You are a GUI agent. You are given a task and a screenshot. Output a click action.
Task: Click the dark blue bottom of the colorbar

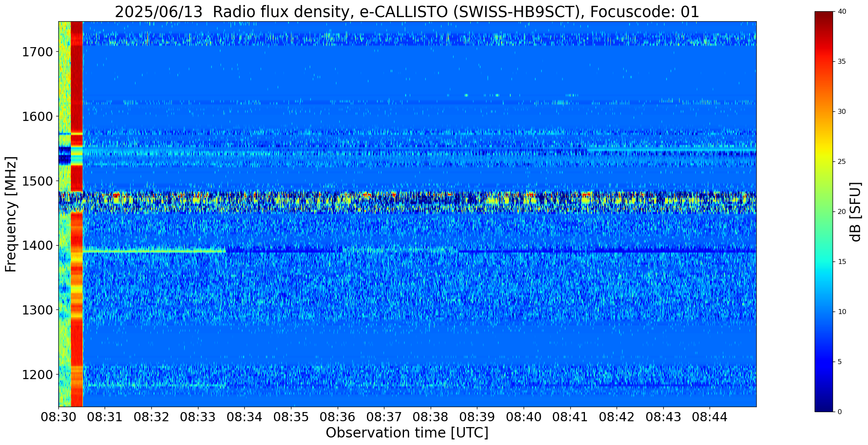(824, 405)
